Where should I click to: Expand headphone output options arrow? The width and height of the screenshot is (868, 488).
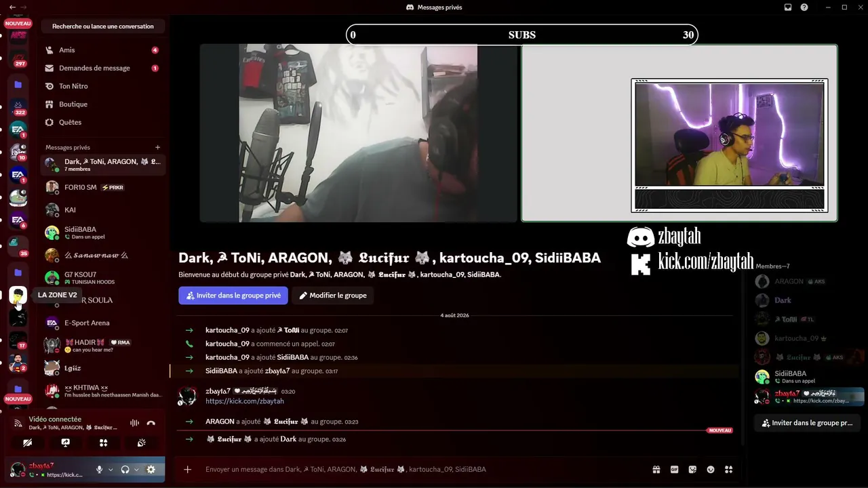136,469
